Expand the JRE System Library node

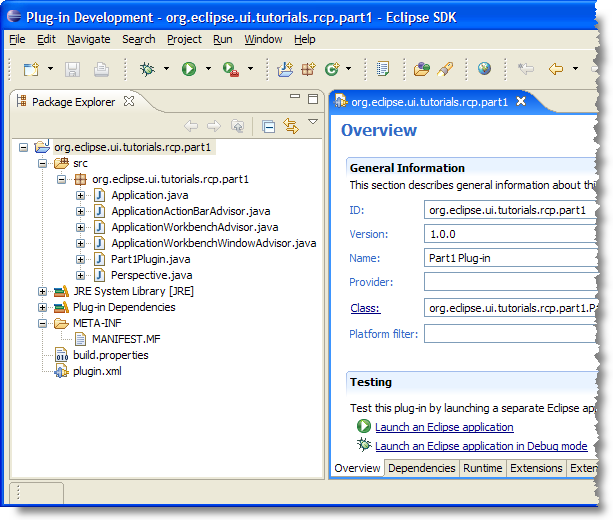click(43, 291)
